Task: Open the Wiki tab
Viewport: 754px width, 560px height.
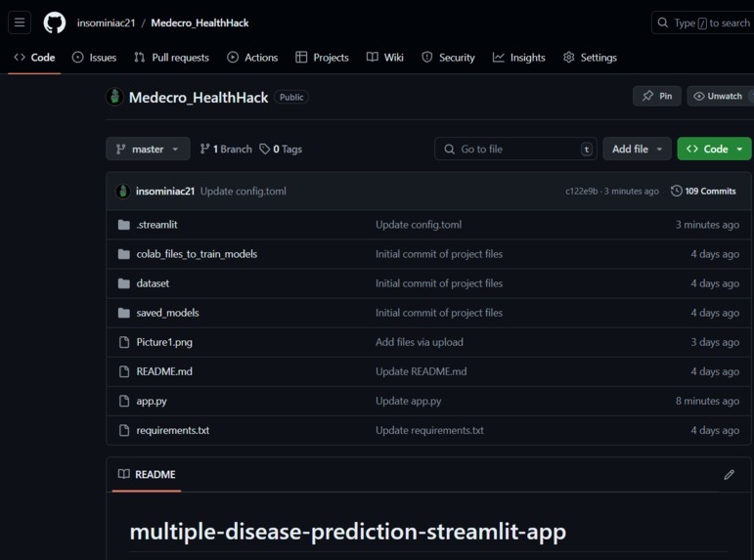Action: click(x=385, y=58)
